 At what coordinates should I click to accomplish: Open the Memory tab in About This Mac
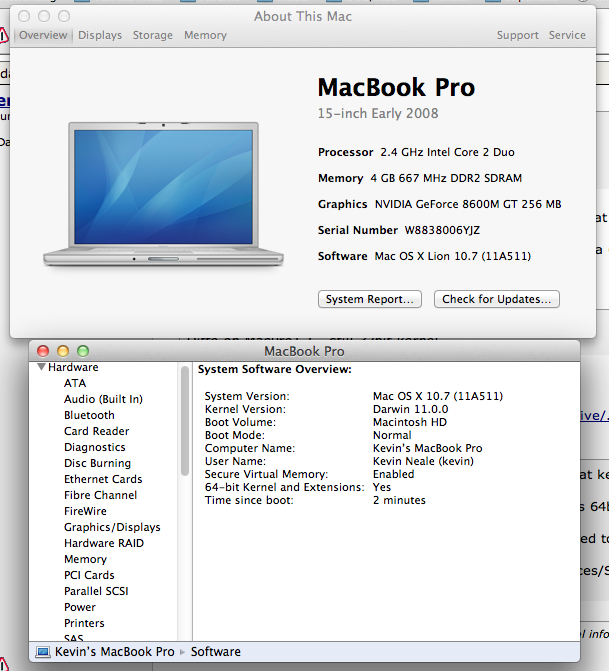tap(205, 35)
